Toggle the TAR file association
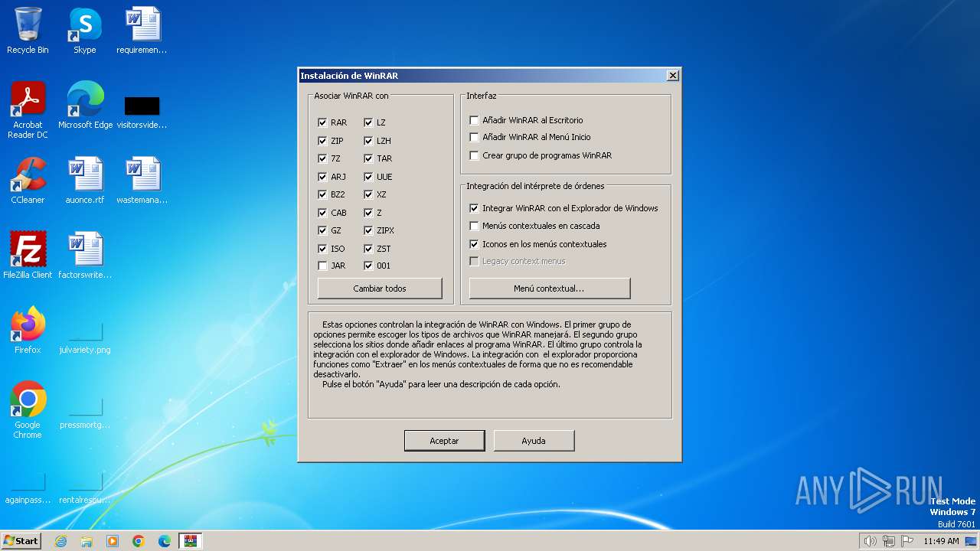 (368, 158)
